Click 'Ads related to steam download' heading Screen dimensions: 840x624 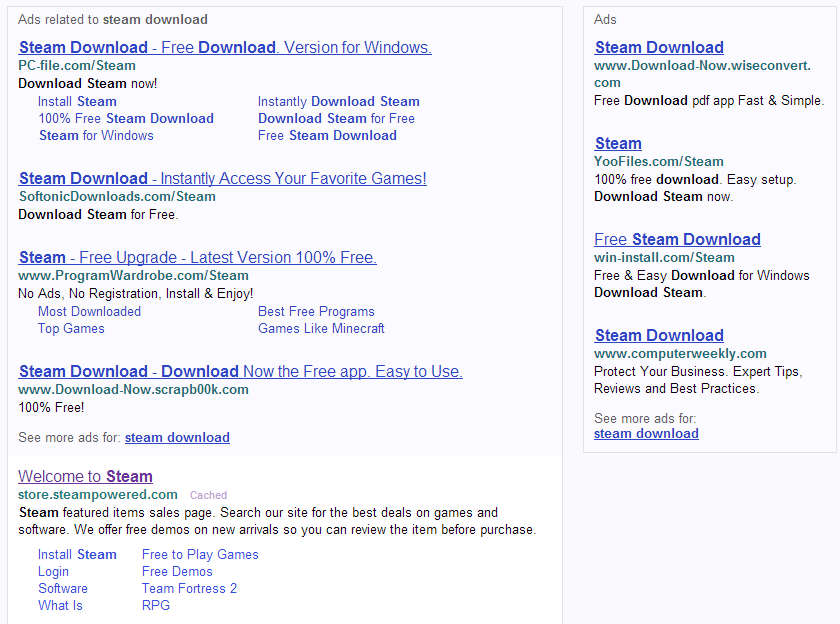[x=112, y=19]
